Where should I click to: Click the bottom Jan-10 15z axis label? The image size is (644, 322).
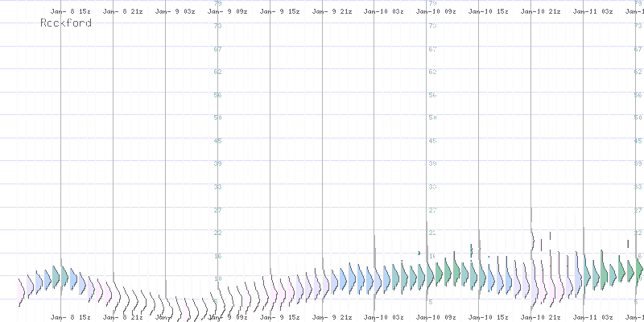coord(489,317)
